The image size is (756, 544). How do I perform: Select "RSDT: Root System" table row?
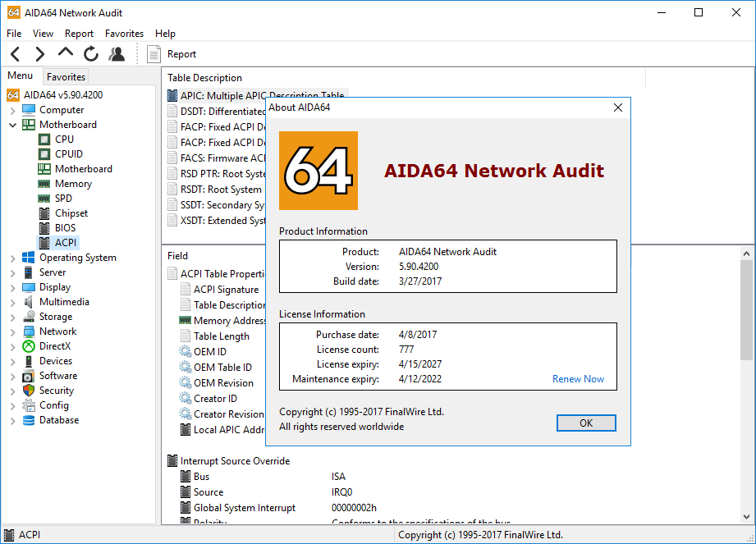pos(221,190)
